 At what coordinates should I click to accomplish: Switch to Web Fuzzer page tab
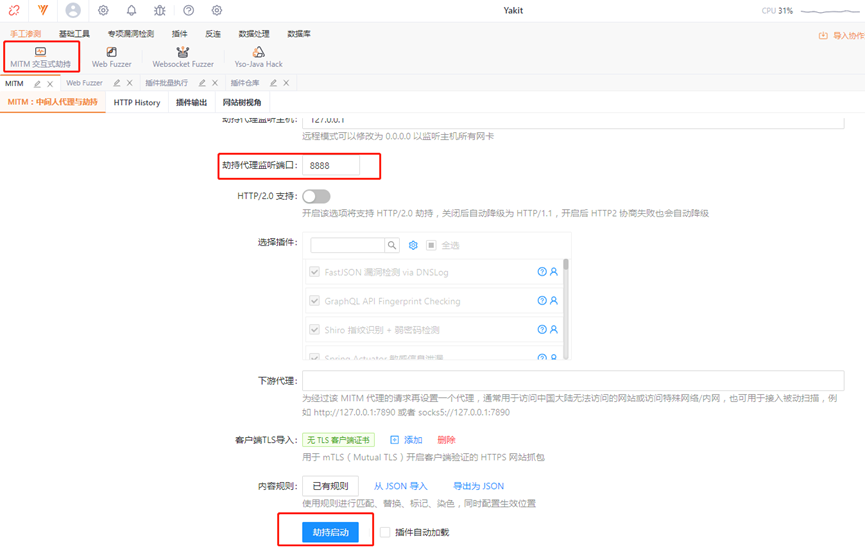tap(84, 83)
